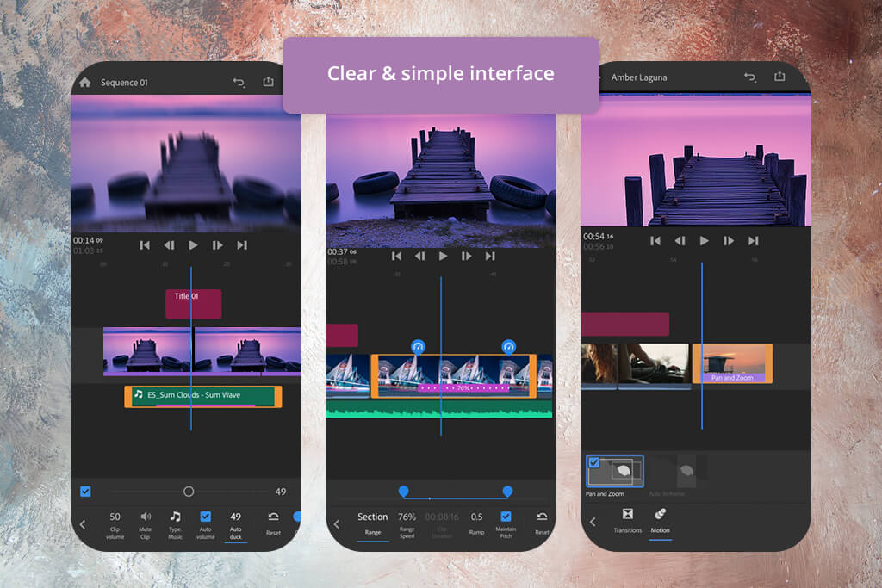The width and height of the screenshot is (882, 588).
Task: Select the dark video clip before Pan and Zoom
Action: [654, 365]
